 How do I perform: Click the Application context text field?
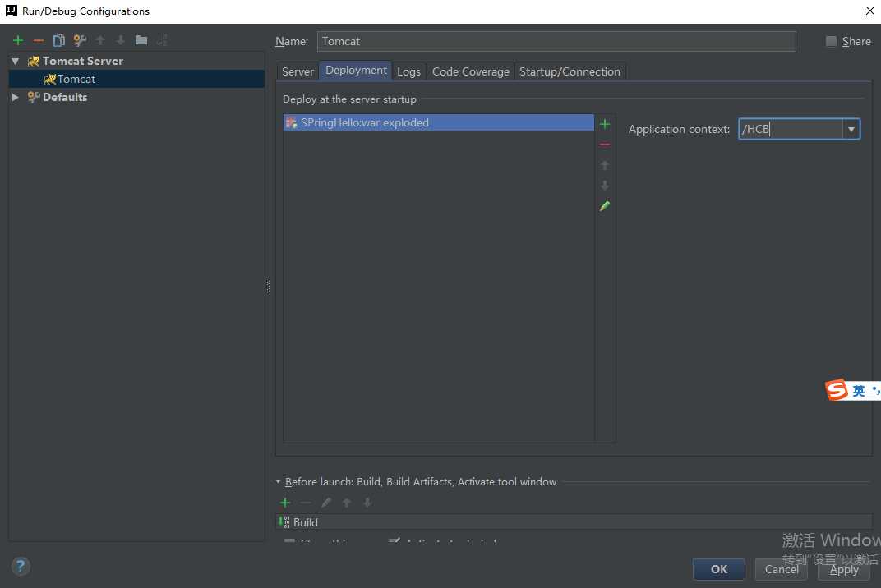[791, 129]
